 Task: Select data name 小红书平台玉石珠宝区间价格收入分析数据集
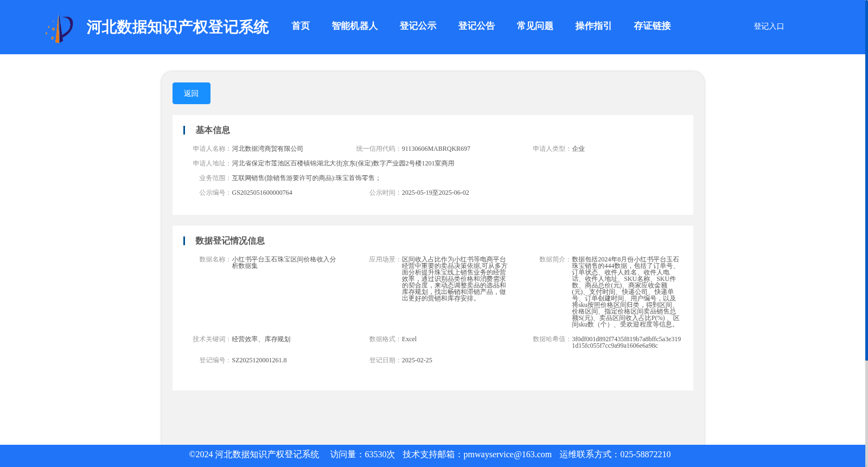tap(284, 263)
